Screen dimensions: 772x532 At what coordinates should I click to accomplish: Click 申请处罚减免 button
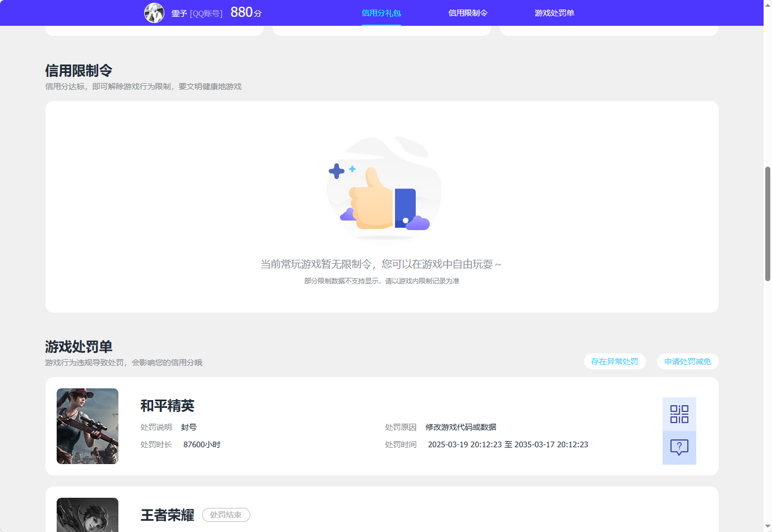click(687, 361)
